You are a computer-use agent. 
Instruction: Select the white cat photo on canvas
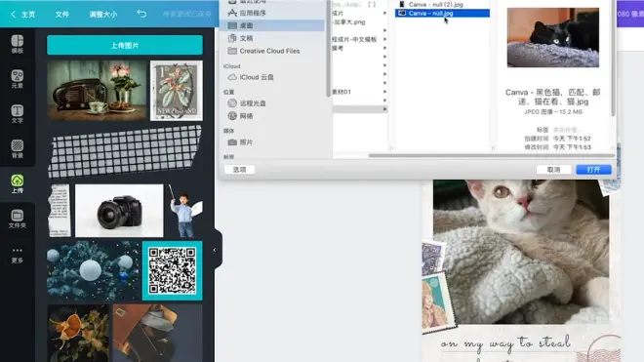coord(521,252)
